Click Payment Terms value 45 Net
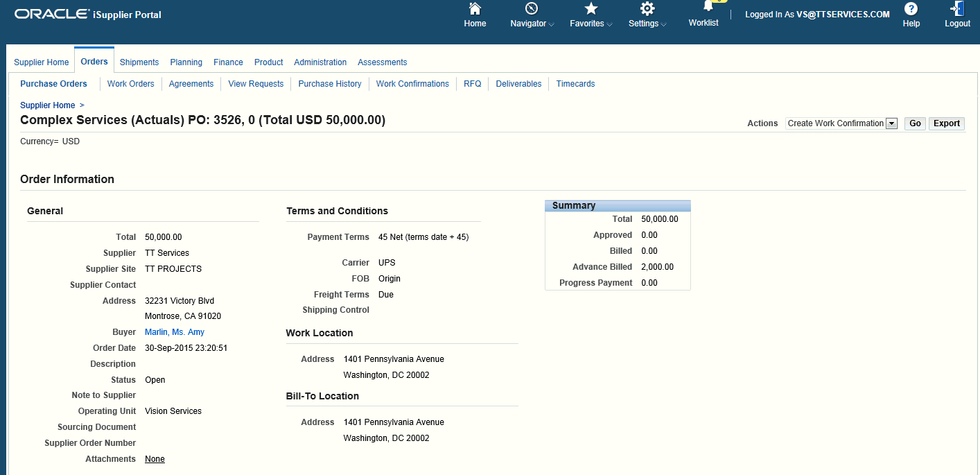 423,237
